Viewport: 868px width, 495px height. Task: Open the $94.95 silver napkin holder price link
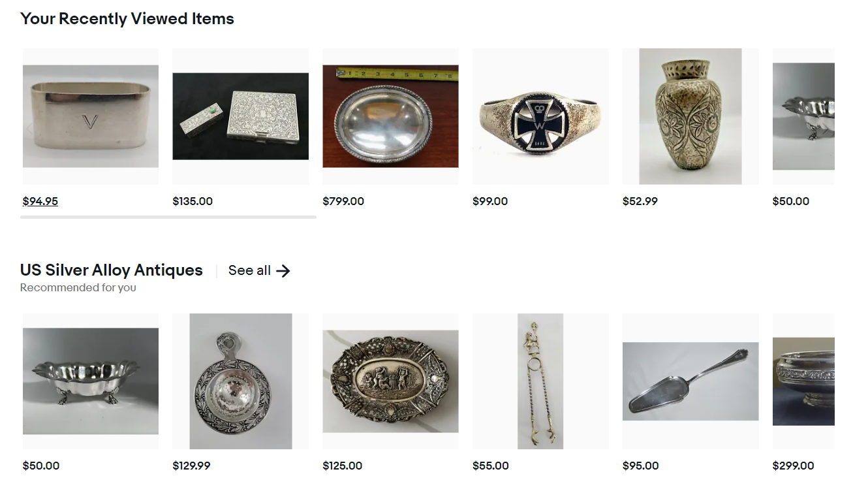[40, 201]
